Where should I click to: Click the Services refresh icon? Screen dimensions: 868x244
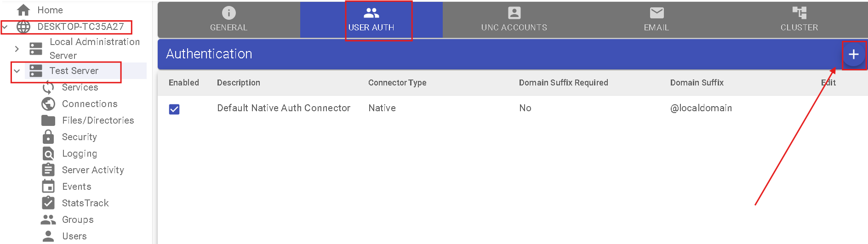[x=48, y=87]
